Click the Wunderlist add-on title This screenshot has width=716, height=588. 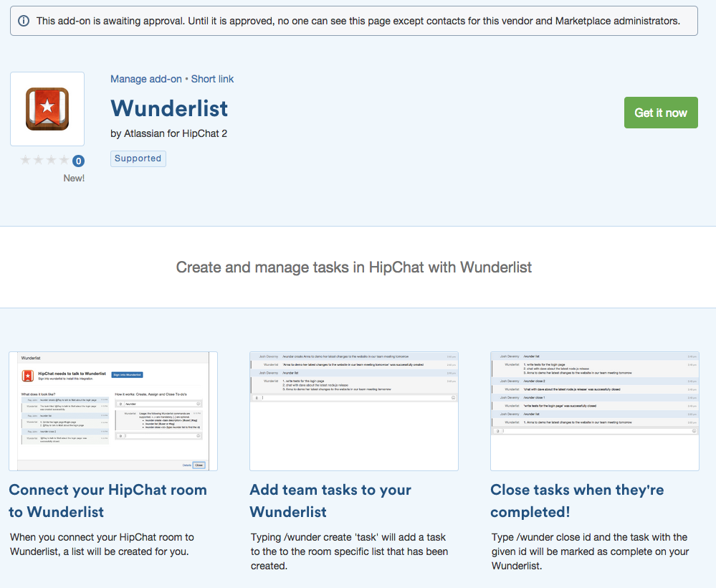pos(169,108)
